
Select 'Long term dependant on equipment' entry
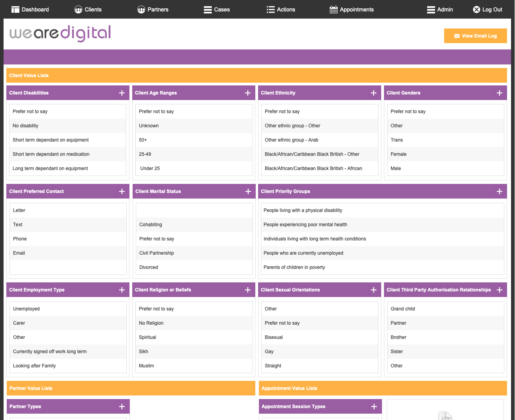pyautogui.click(x=67, y=168)
